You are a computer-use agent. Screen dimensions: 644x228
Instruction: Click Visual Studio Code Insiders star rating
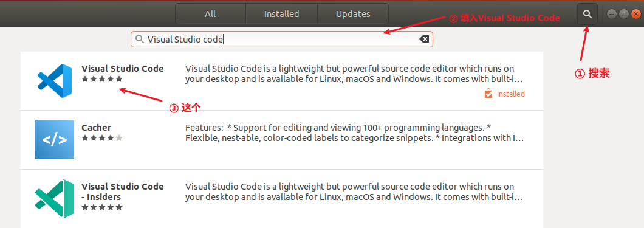(x=102, y=207)
